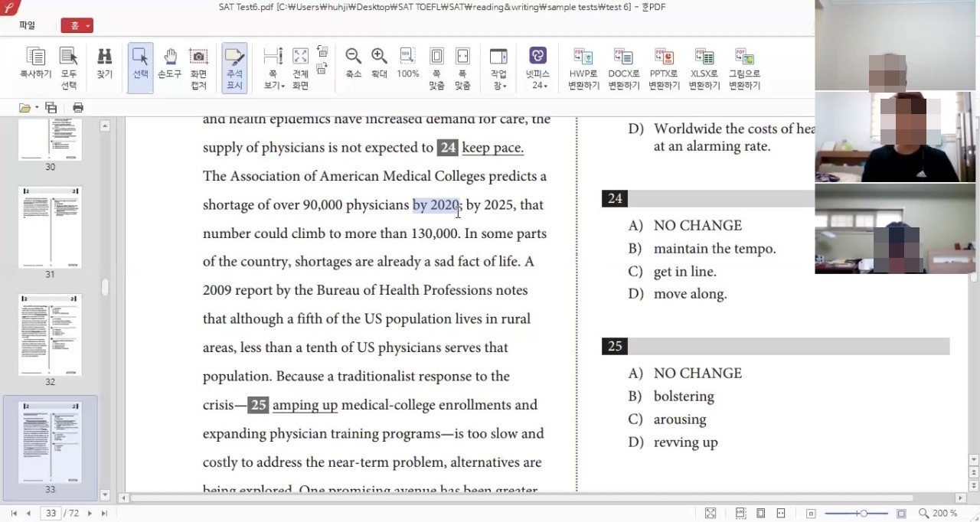Open the 파일 menu
980x522 pixels.
27,25
